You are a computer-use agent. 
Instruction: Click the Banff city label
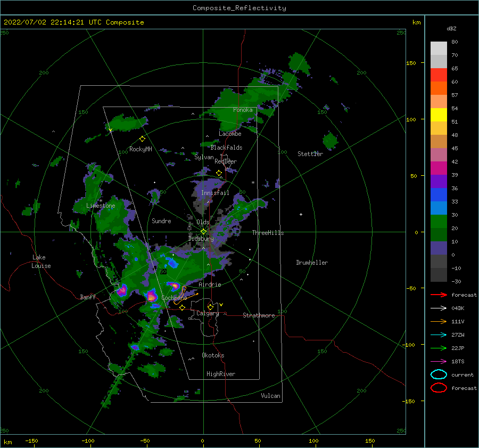88,297
